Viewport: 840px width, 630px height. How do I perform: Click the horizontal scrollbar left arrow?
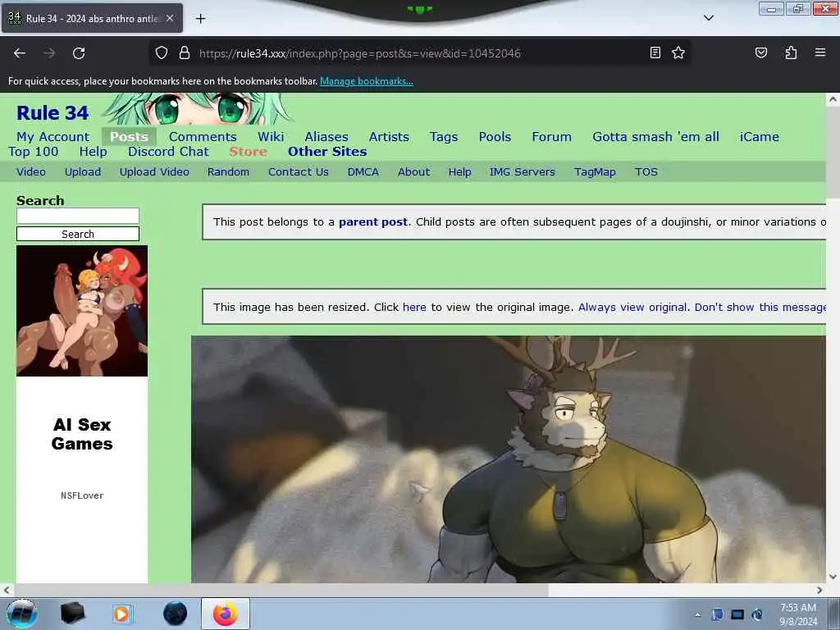[x=7, y=590]
